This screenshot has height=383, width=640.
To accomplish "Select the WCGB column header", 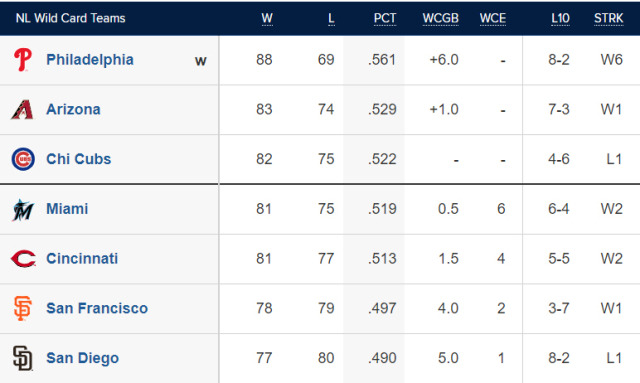I will pyautogui.click(x=440, y=18).
